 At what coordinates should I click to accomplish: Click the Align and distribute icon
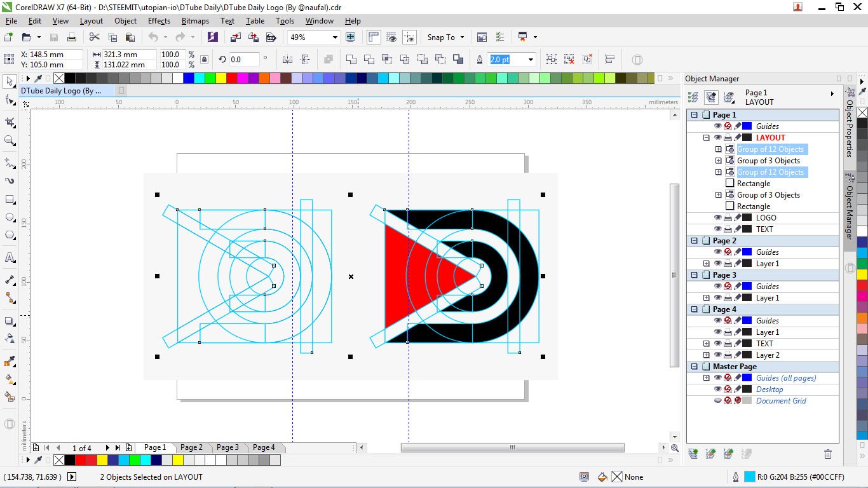(610, 59)
